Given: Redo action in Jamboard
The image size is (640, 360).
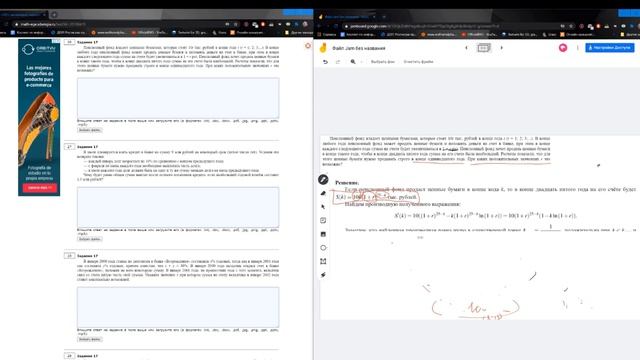Looking at the screenshot, I should [338, 62].
